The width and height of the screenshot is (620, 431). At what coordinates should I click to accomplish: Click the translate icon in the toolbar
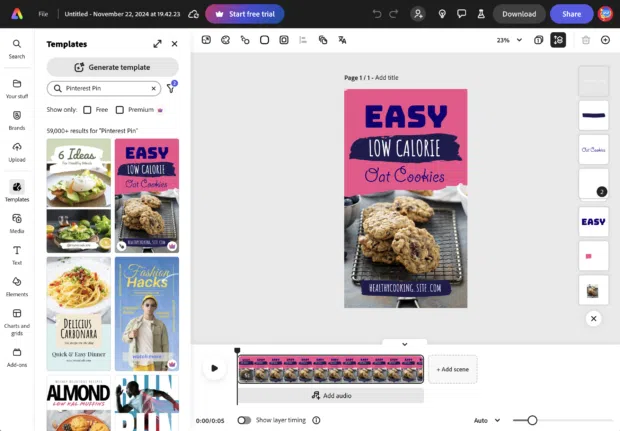[x=342, y=40]
